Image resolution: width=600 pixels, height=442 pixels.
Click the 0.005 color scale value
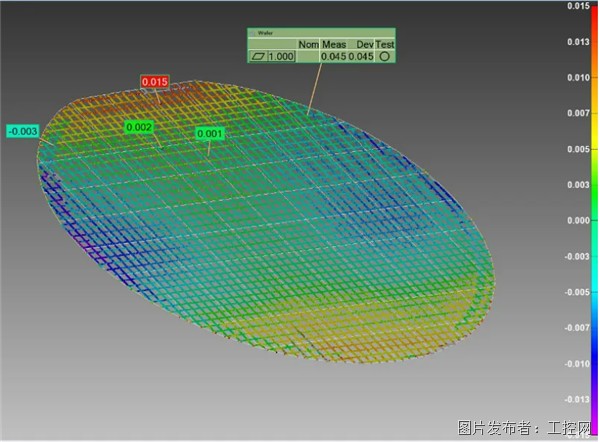click(x=578, y=149)
